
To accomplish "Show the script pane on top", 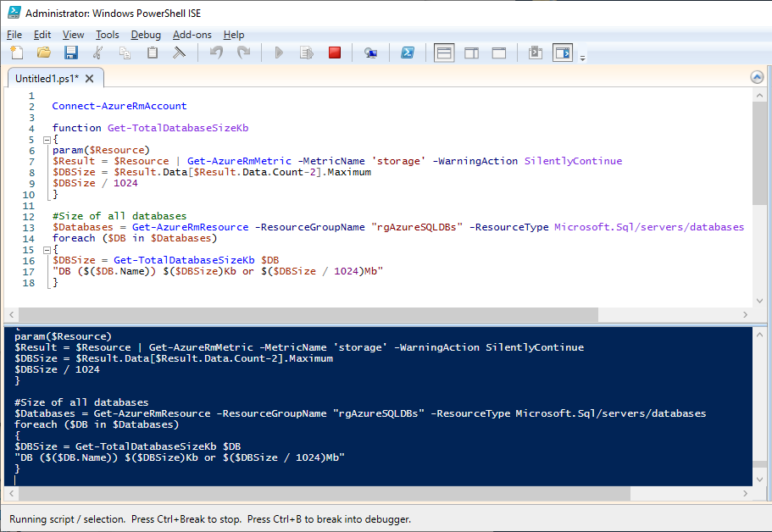I will (x=444, y=53).
